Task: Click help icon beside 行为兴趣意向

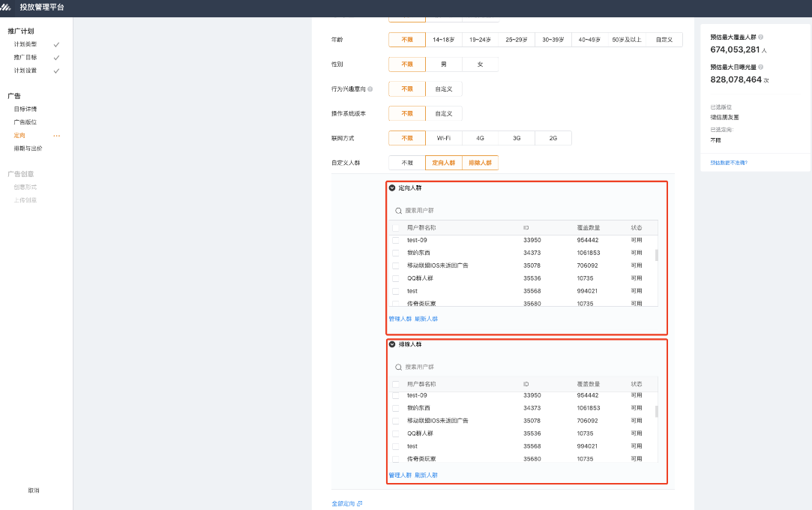Action: (x=370, y=89)
